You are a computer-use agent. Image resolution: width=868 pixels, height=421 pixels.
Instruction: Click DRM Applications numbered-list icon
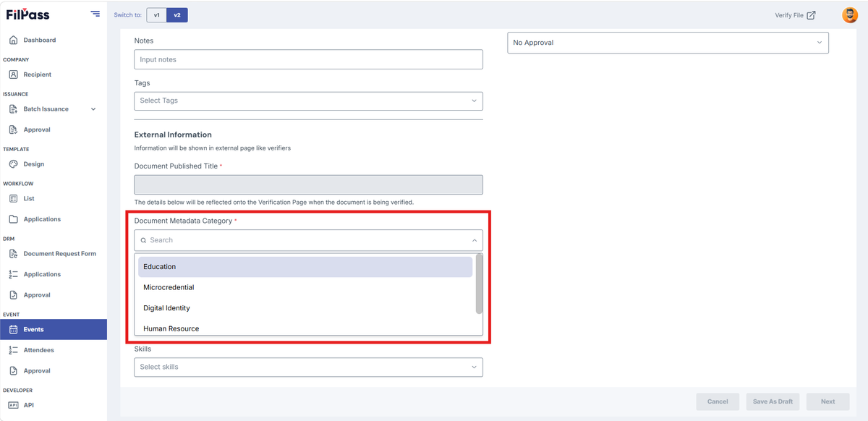13,274
